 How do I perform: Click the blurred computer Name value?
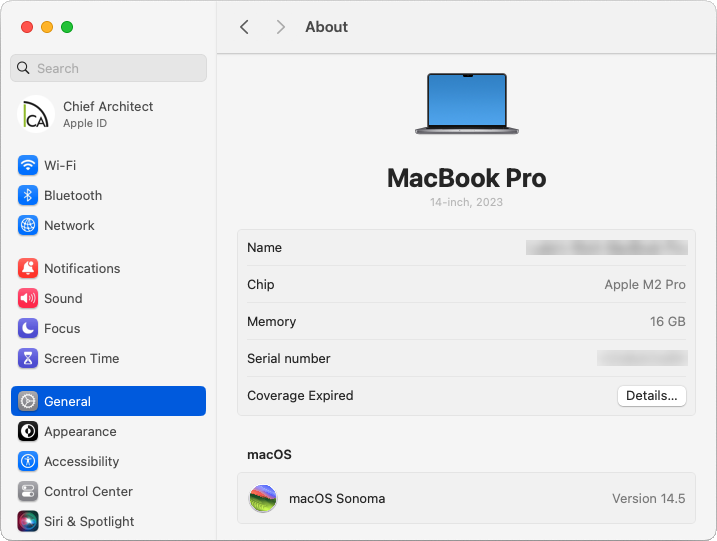(607, 247)
